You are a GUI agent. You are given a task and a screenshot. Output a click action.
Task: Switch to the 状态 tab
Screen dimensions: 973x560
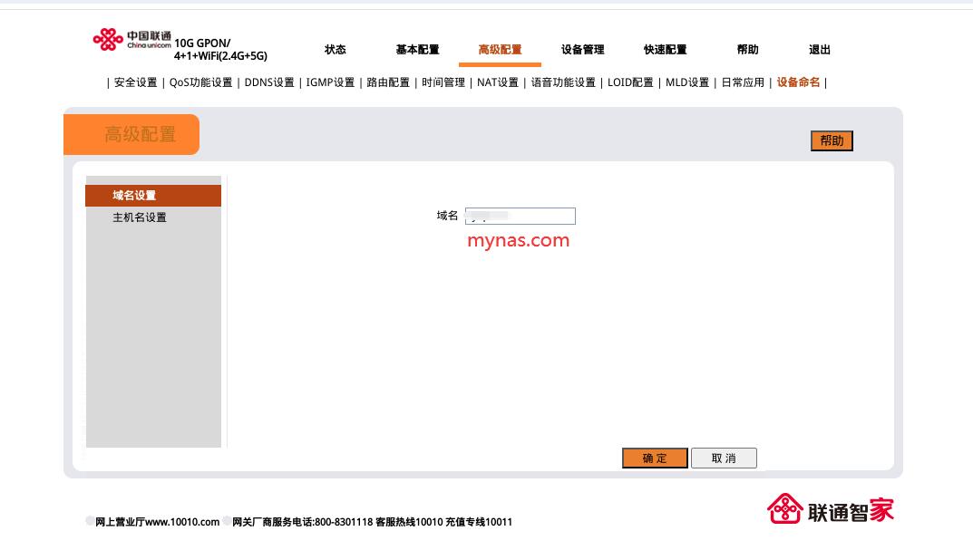(x=335, y=50)
